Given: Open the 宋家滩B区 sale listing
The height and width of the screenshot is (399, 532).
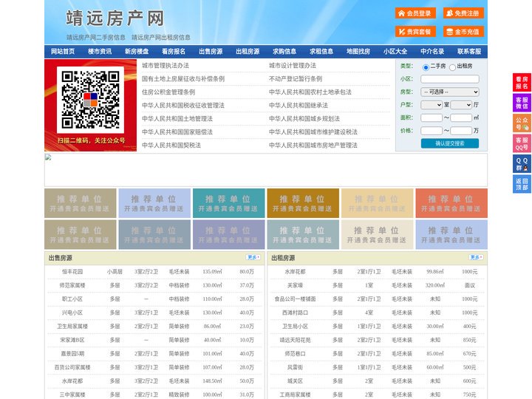Looking at the screenshot, I should (x=72, y=340).
